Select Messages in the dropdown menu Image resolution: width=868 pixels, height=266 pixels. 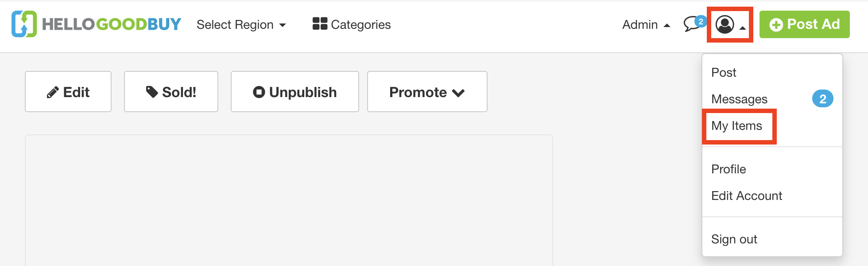[739, 99]
